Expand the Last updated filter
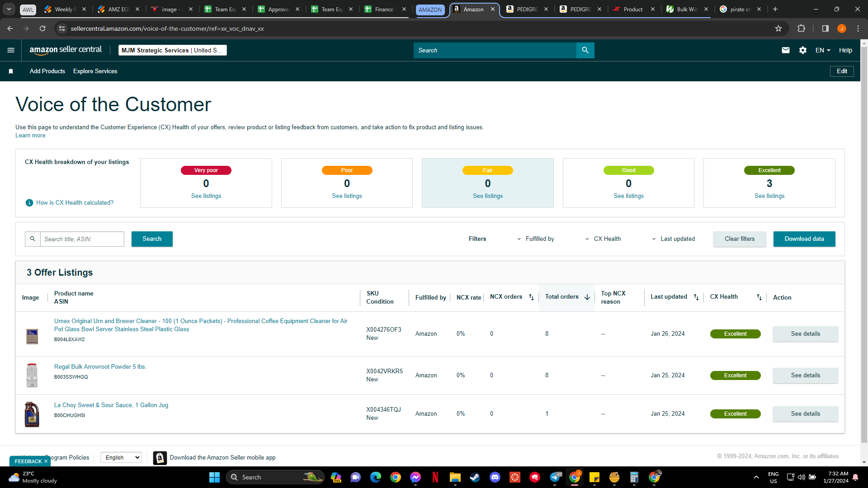868x488 pixels. tap(674, 239)
